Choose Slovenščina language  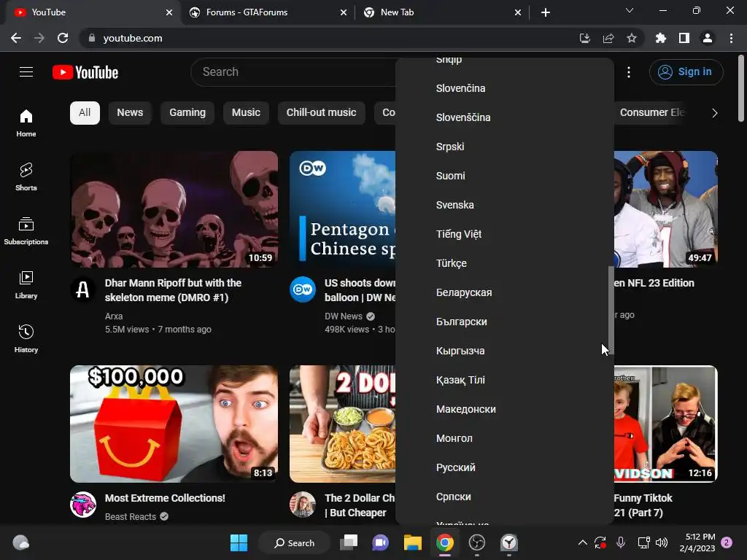pos(505,117)
